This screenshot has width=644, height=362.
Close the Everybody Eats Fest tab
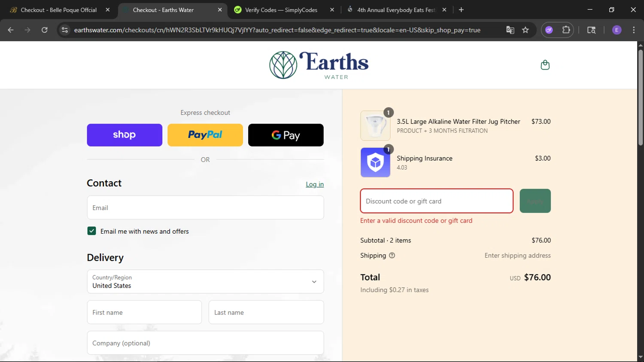pos(444,10)
